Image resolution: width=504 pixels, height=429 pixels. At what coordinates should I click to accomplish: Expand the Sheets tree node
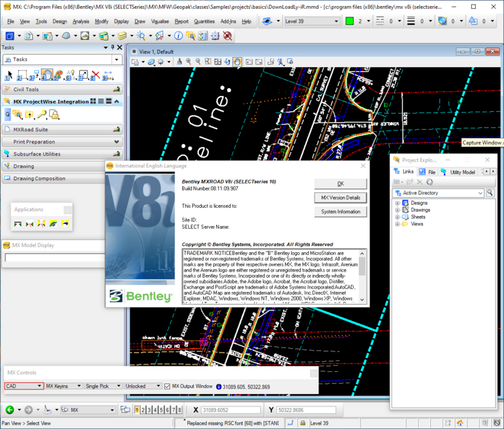[x=398, y=217]
